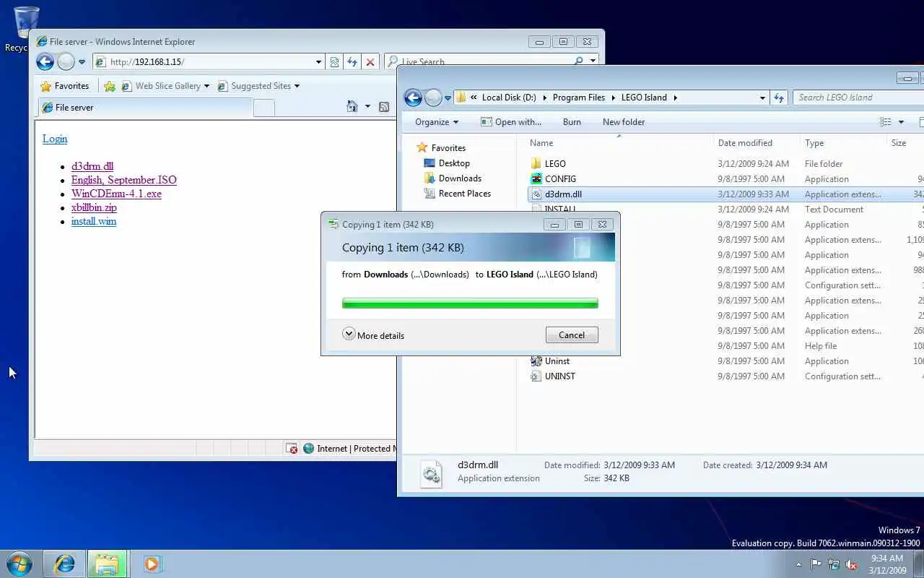The height and width of the screenshot is (578, 924).
Task: Open Suggested Sites dropdown
Action: (258, 86)
